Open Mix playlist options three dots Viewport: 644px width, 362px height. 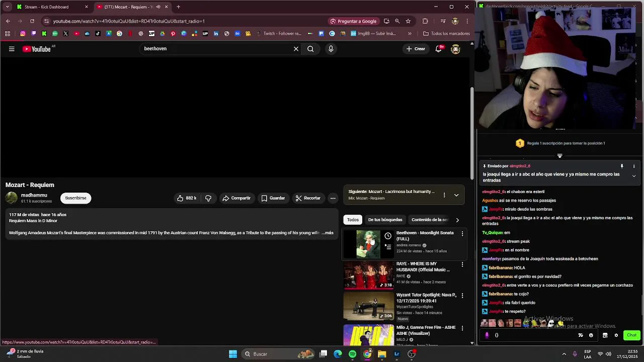pyautogui.click(x=444, y=195)
